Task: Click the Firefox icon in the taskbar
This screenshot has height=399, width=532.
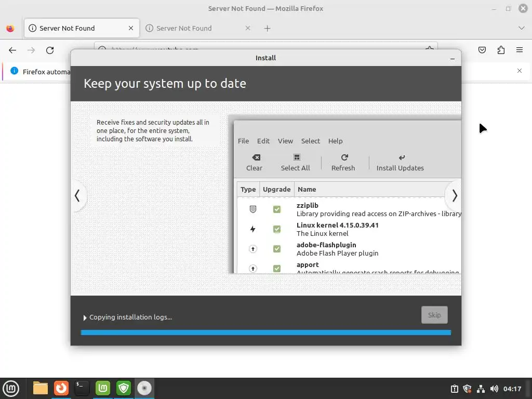Action: [x=61, y=388]
